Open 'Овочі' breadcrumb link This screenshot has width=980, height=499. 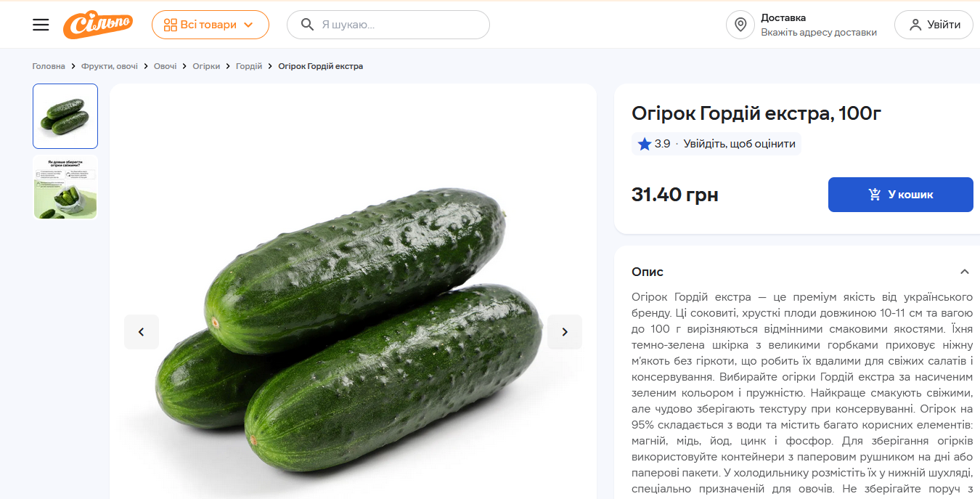pos(165,66)
